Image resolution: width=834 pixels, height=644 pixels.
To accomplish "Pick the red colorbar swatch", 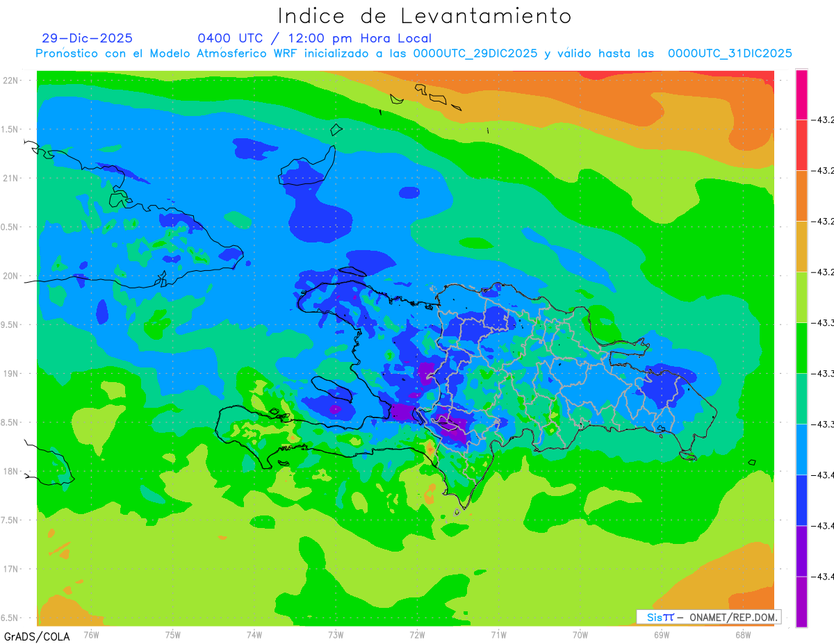I will [801, 145].
